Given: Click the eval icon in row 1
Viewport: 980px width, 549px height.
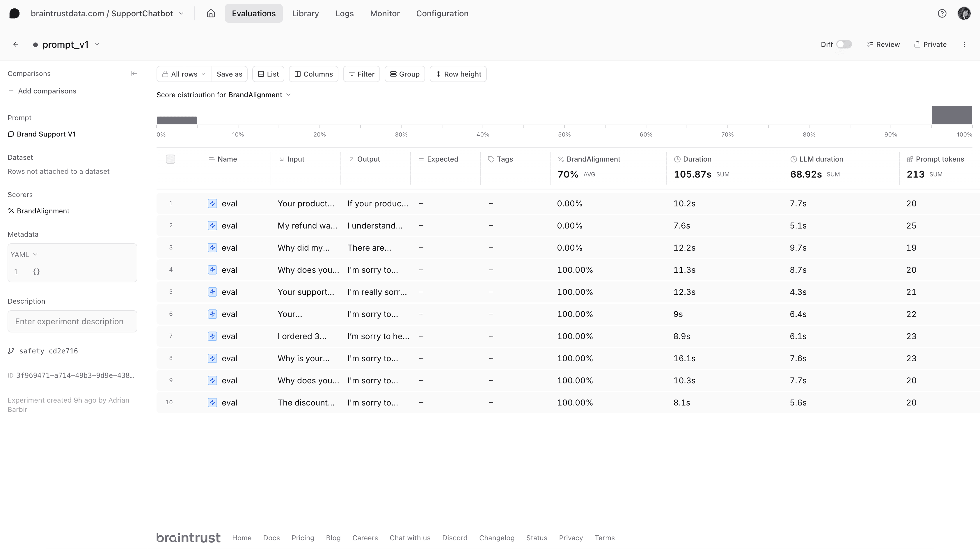Looking at the screenshot, I should tap(212, 203).
